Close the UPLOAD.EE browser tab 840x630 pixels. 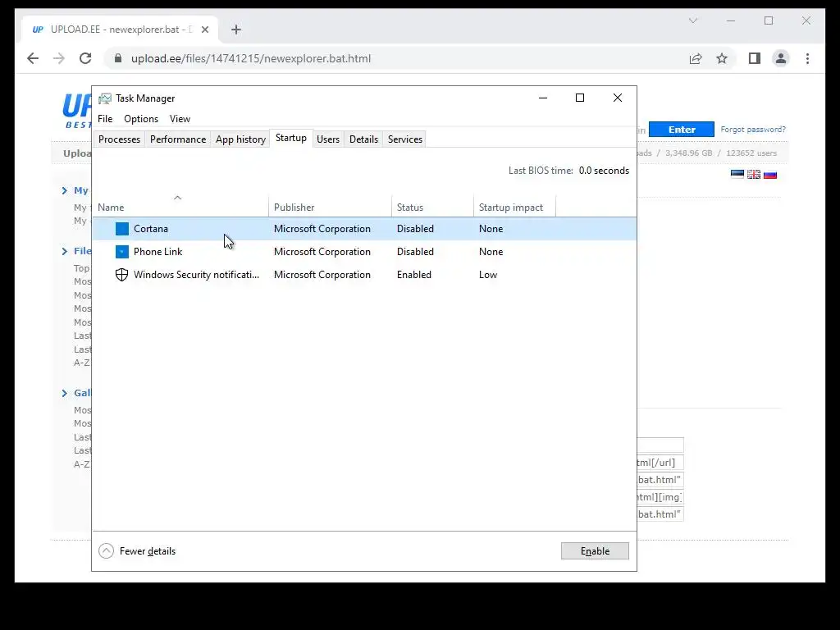point(204,30)
